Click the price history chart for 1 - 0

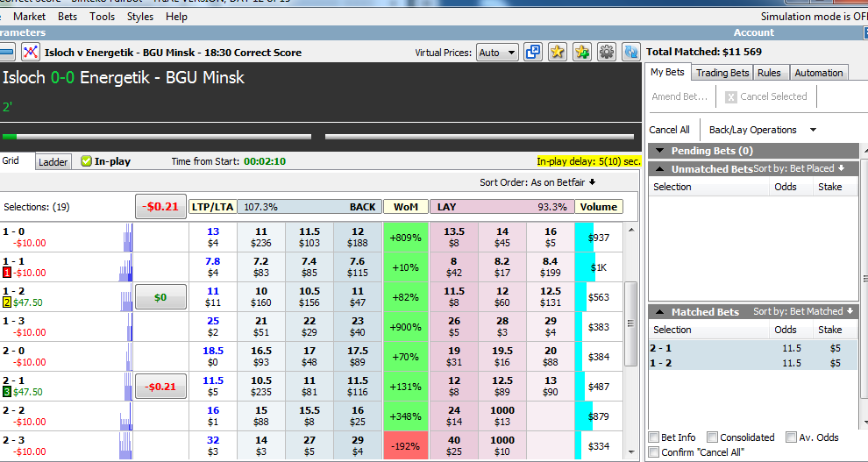(x=128, y=237)
